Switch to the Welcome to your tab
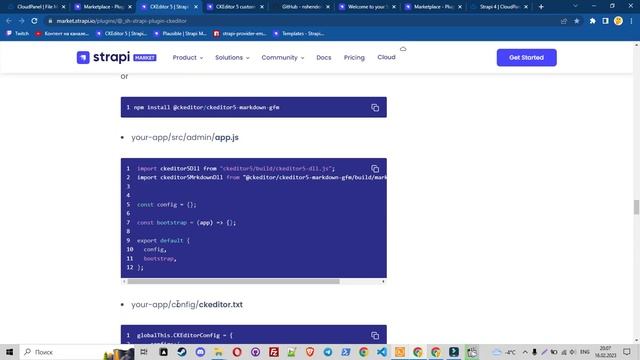 point(367,7)
